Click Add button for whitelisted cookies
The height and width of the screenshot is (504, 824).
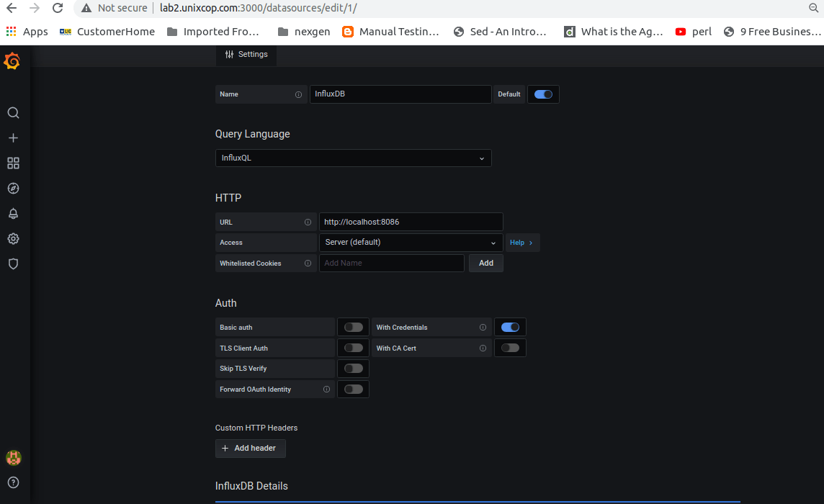(x=485, y=264)
